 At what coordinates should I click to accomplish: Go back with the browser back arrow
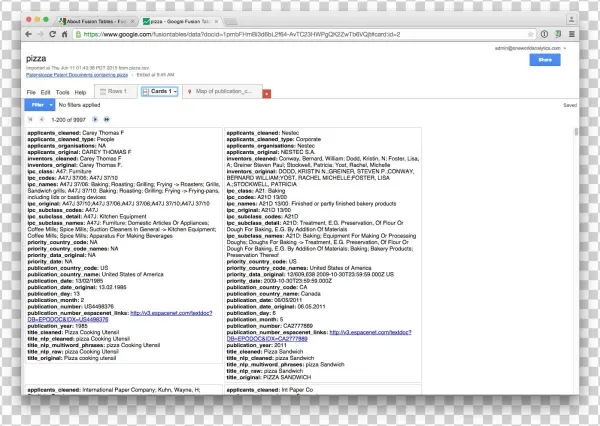tap(29, 34)
